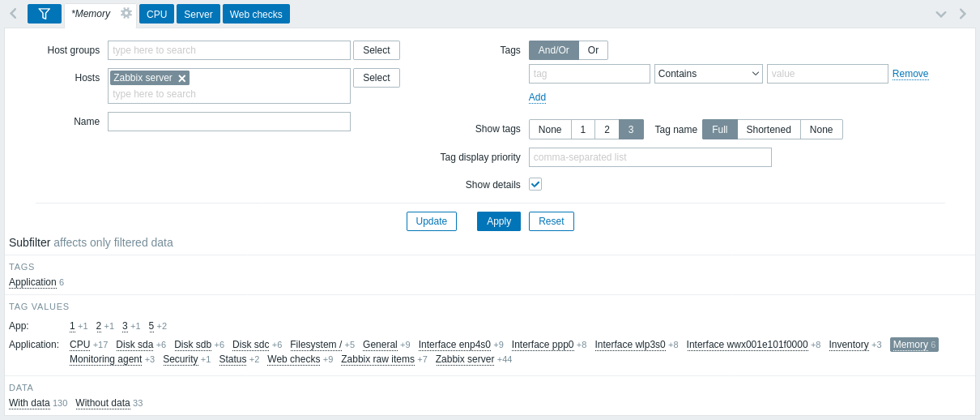Set Show tags to None
980x420 pixels.
pos(550,130)
